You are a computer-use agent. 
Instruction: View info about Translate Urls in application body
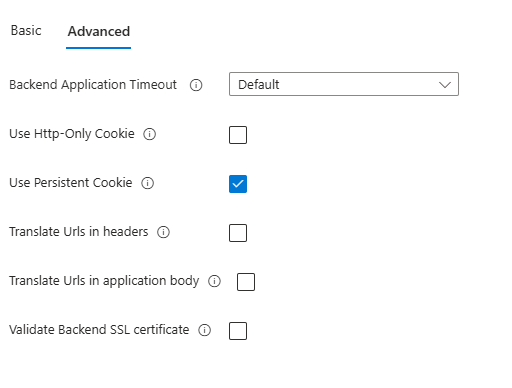tap(214, 281)
